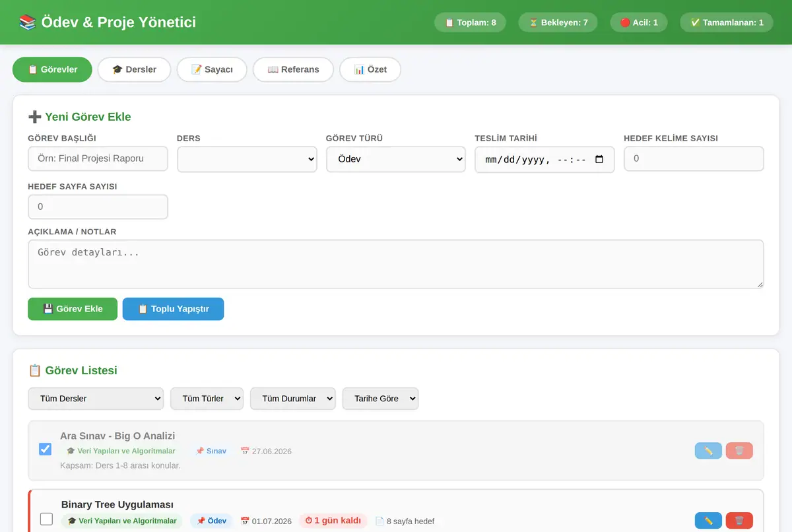Mark Binary Tree Uygulaması as completed
Image resolution: width=792 pixels, height=532 pixels.
click(x=46, y=519)
